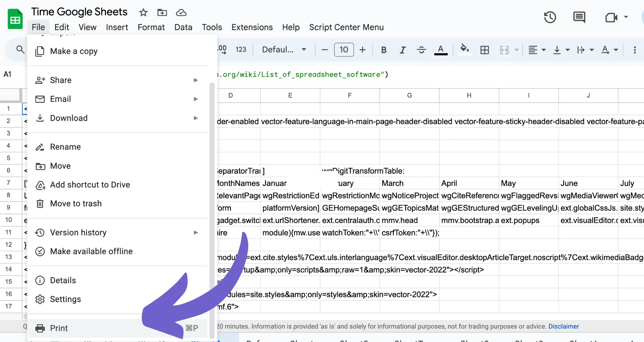Select Rename in the File menu
Viewport: 644px width, 342px height.
point(117,147)
